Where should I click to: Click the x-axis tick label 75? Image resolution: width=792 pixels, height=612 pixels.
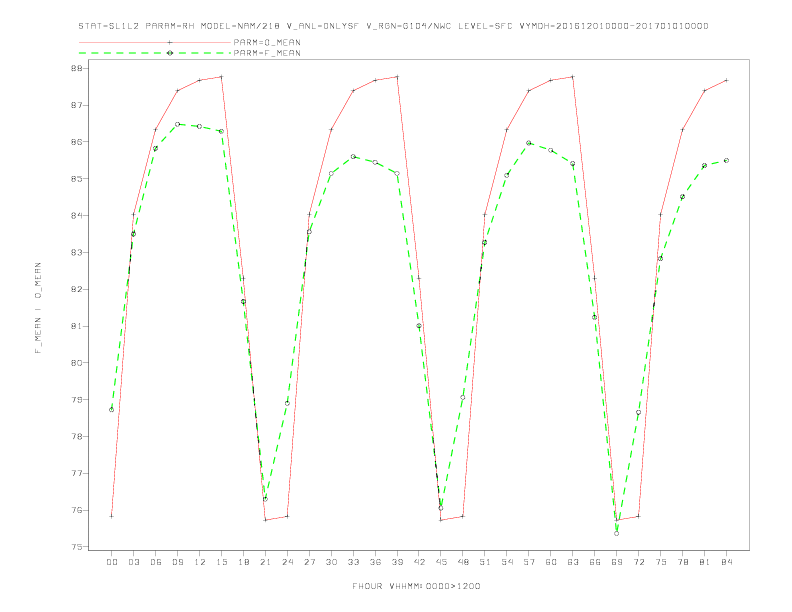661,562
